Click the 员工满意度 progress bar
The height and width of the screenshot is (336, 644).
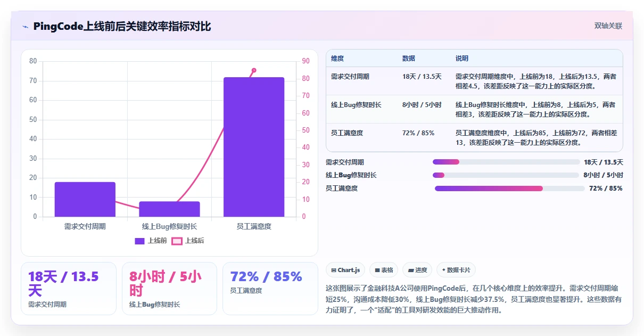tap(510, 189)
